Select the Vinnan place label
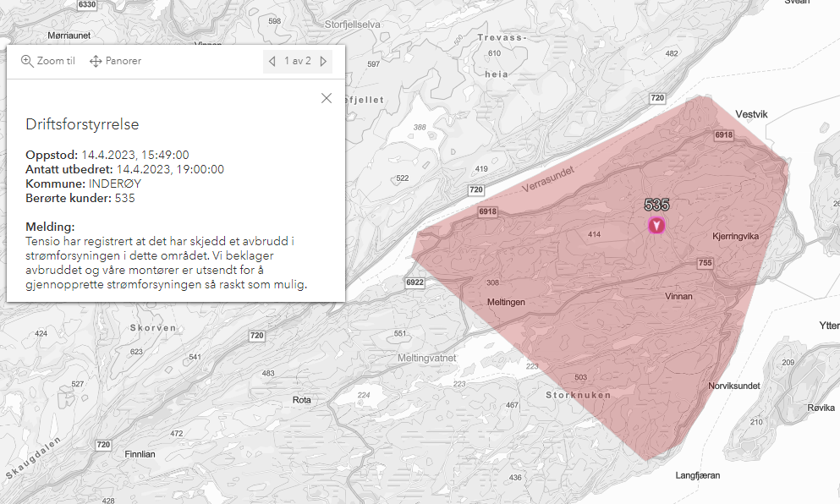840x504 pixels. (x=678, y=297)
